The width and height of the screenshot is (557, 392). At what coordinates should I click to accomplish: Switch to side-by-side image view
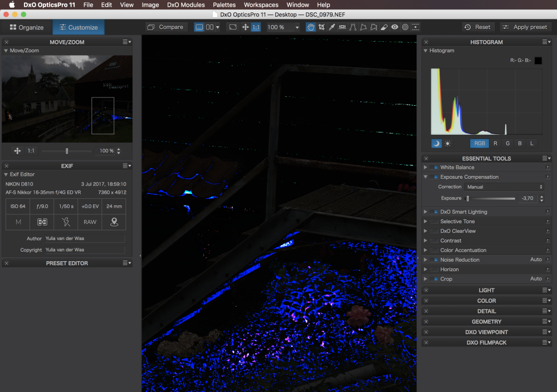(209, 27)
